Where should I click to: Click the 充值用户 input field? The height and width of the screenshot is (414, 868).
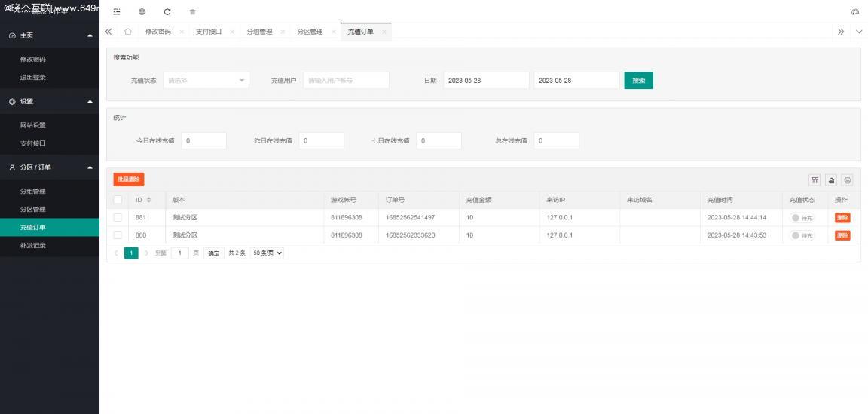[x=346, y=81]
